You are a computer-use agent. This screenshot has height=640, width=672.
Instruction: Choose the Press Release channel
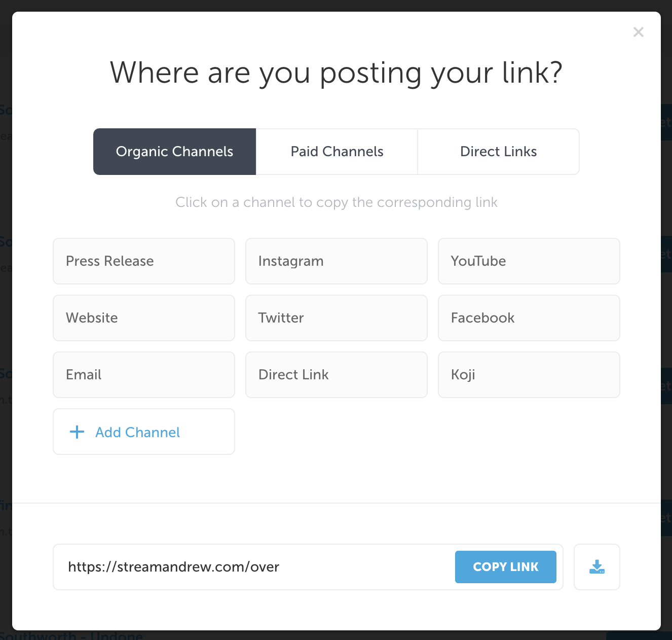point(144,261)
